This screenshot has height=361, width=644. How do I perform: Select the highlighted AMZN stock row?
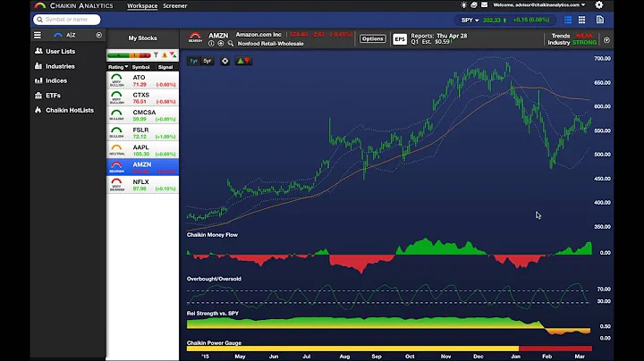[x=142, y=167]
